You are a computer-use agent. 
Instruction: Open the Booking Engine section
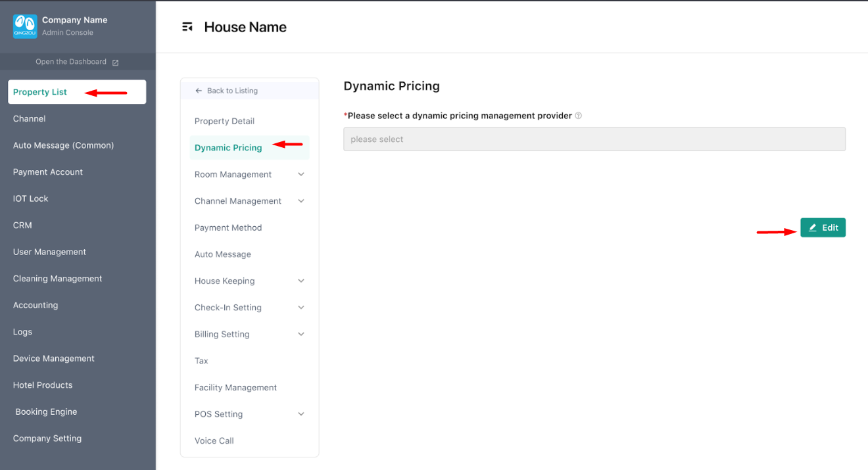coord(46,411)
